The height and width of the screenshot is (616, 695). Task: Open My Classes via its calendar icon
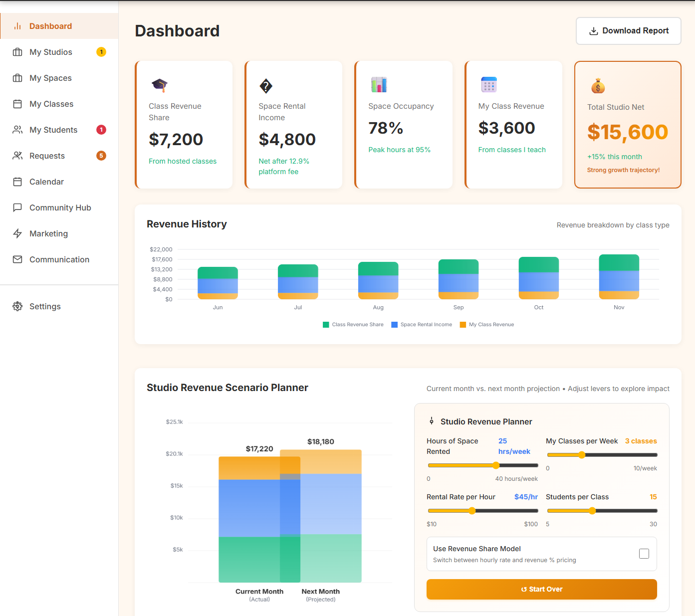click(18, 104)
